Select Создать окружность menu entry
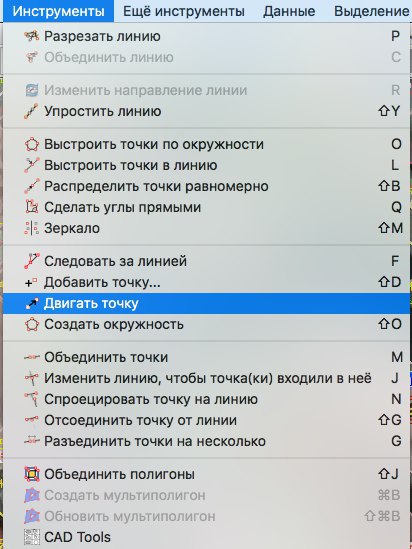This screenshot has height=549, width=412. click(x=207, y=324)
